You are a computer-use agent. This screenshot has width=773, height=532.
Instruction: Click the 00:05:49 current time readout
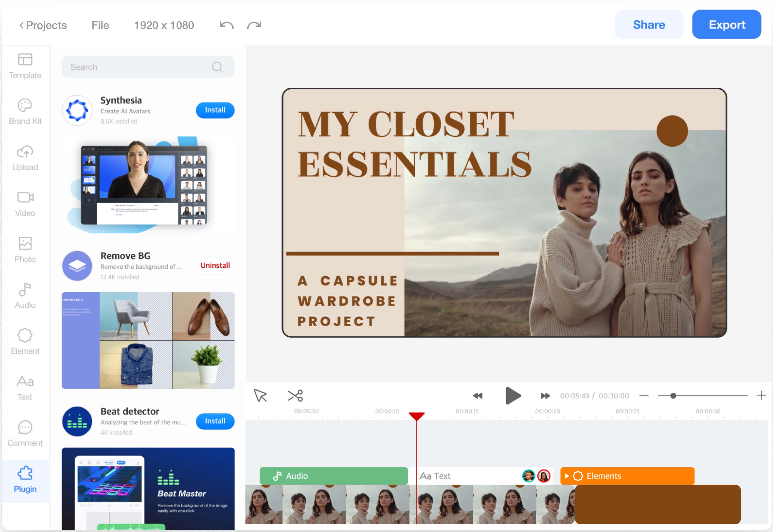574,396
